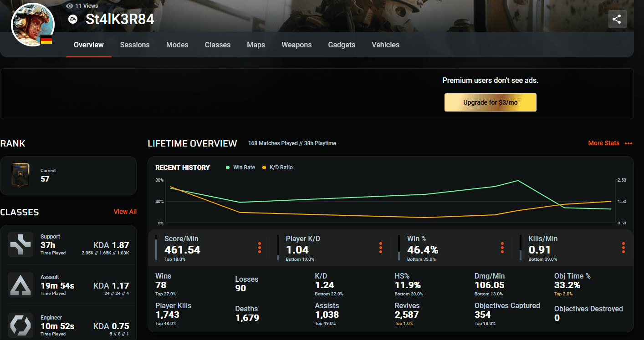Viewport: 644px width, 340px height.
Task: Click the Revives 2,587 stat
Action: point(407,314)
